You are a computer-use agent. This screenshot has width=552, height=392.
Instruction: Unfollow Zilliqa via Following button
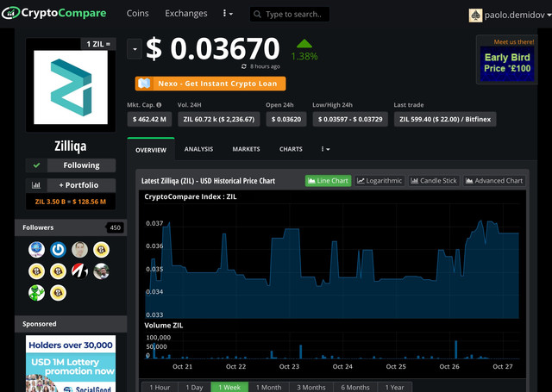(81, 165)
